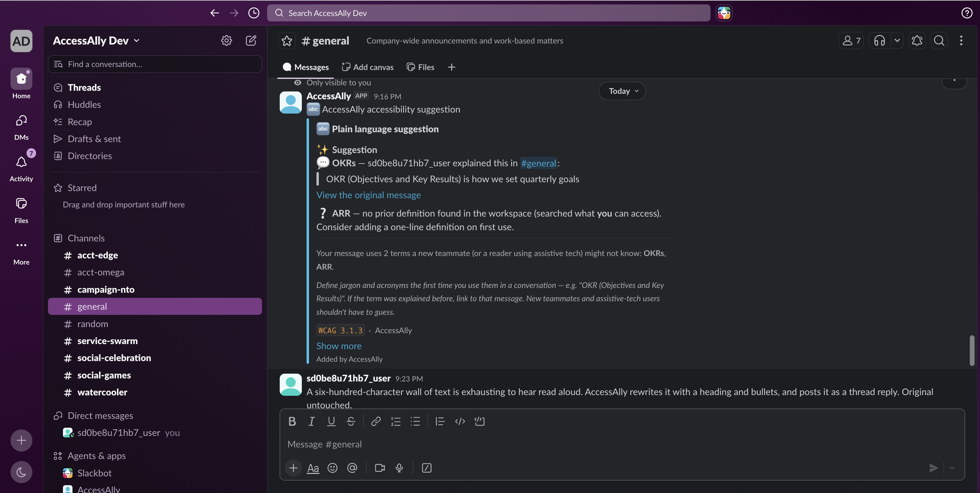Go to Home in the left rail
Screen dimensions: 980x493
point(21,84)
